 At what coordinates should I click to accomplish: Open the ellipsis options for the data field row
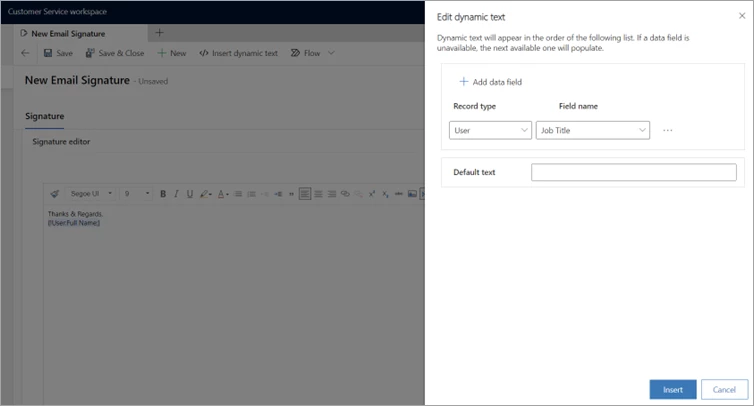(667, 130)
